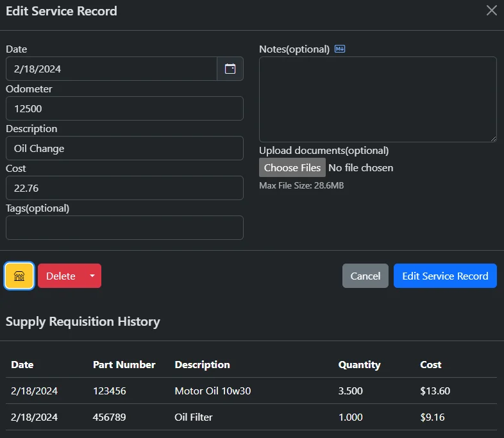The height and width of the screenshot is (438, 504).
Task: Click the yellow supplies shop icon button
Action: 19,276
